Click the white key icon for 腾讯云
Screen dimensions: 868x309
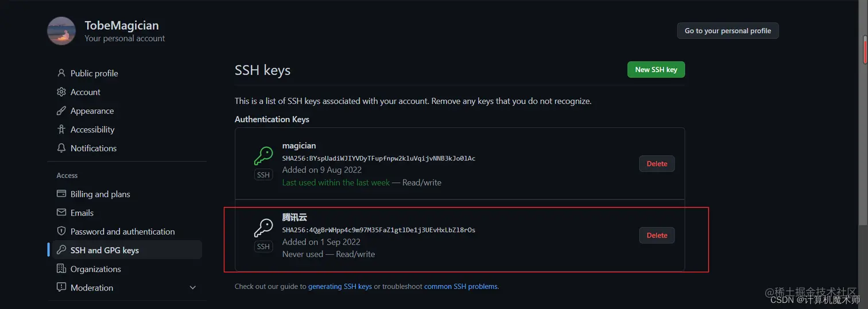(263, 228)
